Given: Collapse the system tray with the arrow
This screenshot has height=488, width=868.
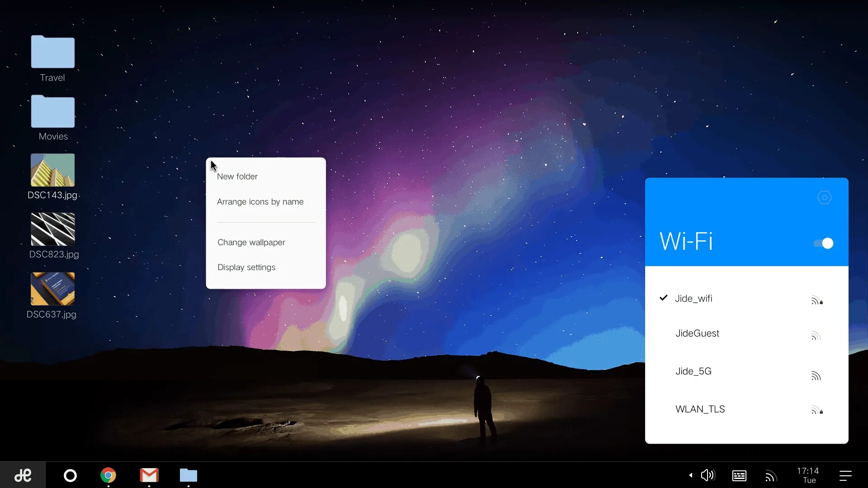Looking at the screenshot, I should [691, 475].
